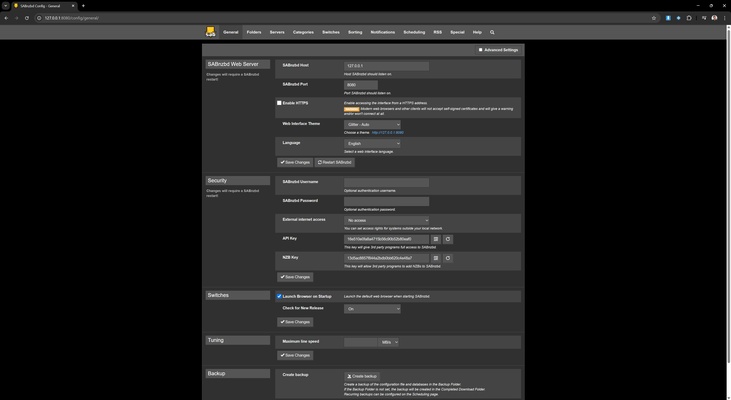Image resolution: width=731 pixels, height=400 pixels.
Task: Open SABnzbd home via logo icon
Action: tap(210, 32)
